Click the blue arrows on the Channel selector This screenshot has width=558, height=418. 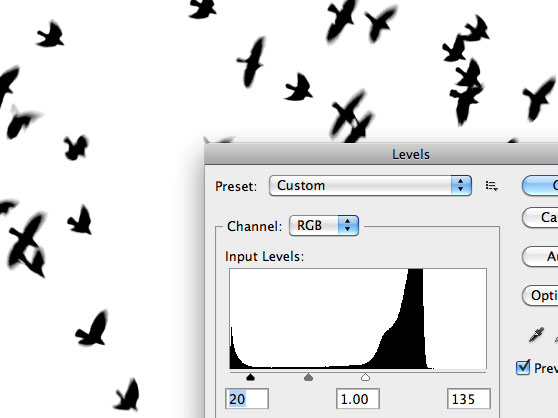point(348,226)
